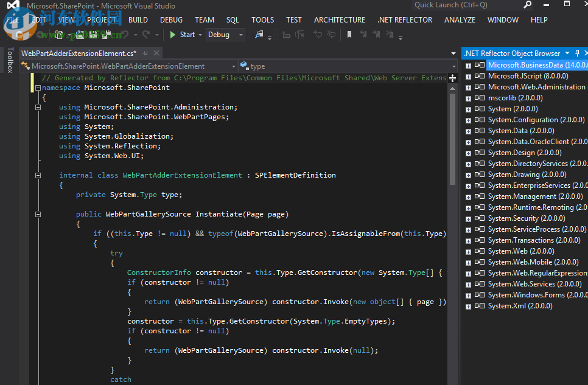Click the pin icon on .NET Reflector Object Browser
This screenshot has height=385, width=588.
pos(576,53)
